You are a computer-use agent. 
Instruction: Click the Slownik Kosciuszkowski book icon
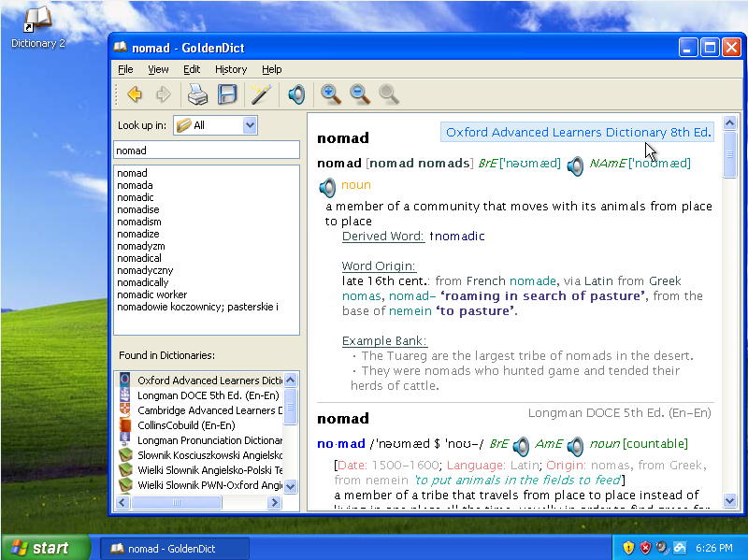tap(125, 454)
